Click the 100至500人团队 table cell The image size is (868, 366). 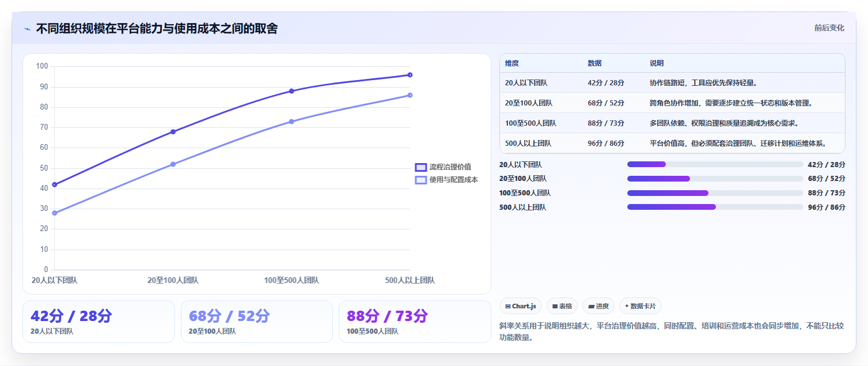[x=530, y=123]
